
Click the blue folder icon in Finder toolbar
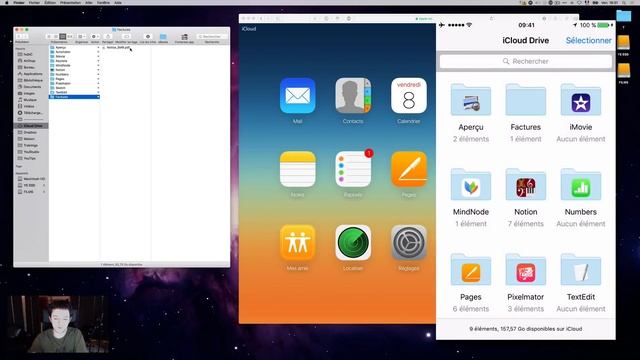click(x=163, y=36)
